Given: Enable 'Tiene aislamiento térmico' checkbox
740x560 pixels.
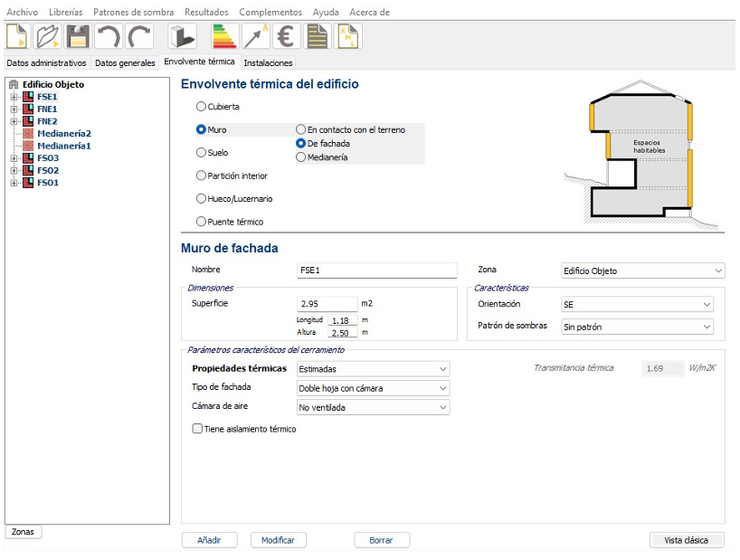Looking at the screenshot, I should click(198, 430).
